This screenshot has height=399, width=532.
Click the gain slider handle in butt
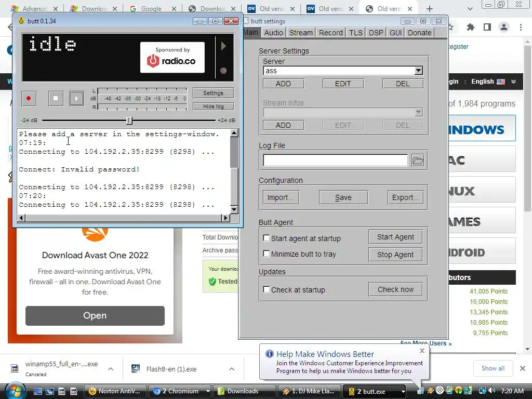point(129,120)
